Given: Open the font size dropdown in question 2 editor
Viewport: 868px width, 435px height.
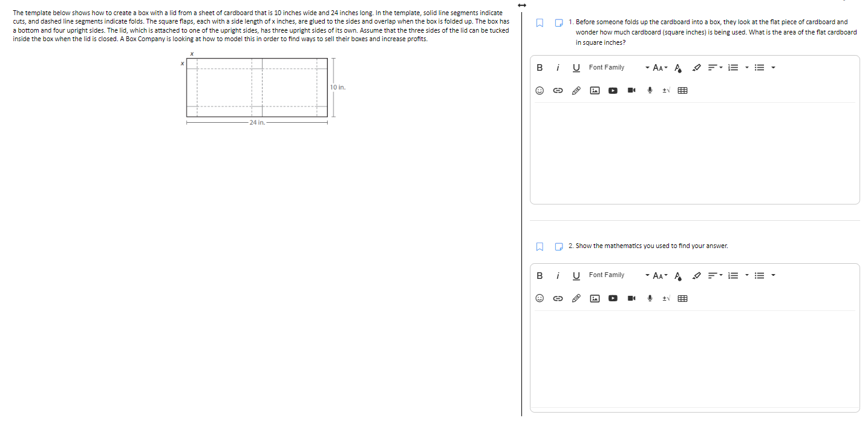Looking at the screenshot, I should (658, 275).
